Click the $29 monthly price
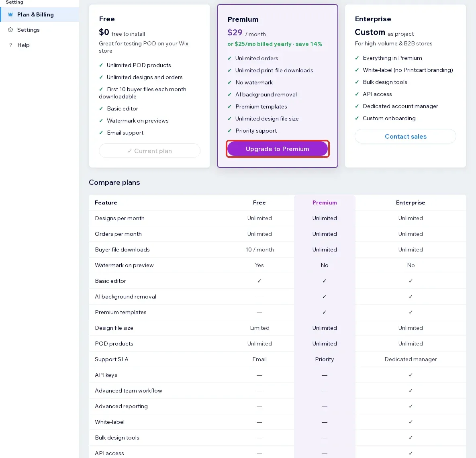Image resolution: width=476 pixels, height=458 pixels. click(235, 33)
